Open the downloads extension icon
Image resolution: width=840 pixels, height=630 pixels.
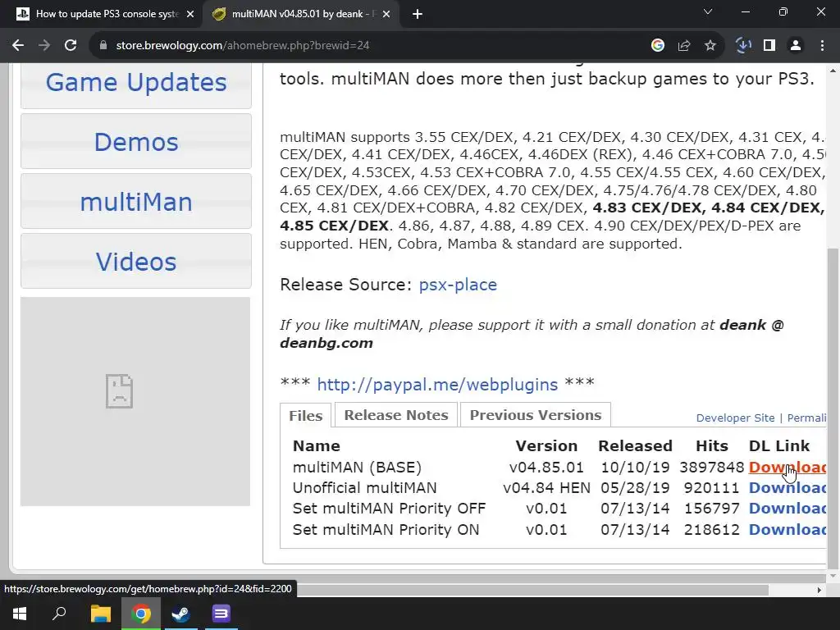click(743, 46)
